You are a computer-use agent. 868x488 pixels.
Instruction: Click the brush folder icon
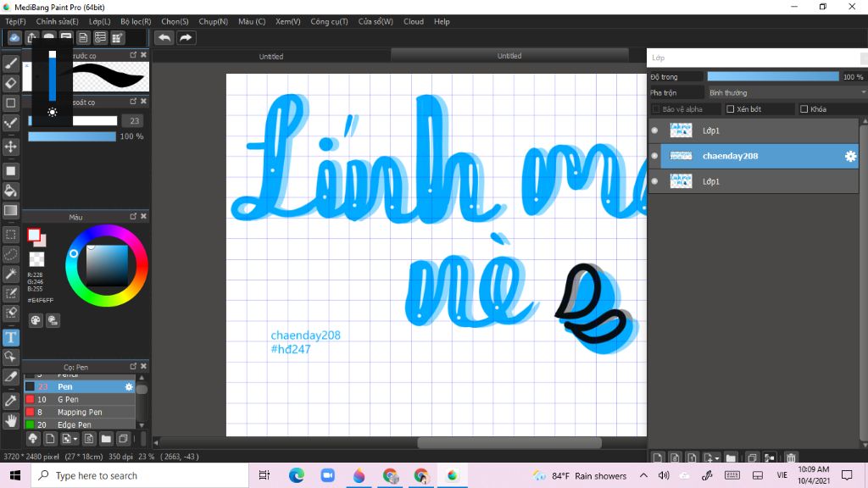tap(106, 439)
